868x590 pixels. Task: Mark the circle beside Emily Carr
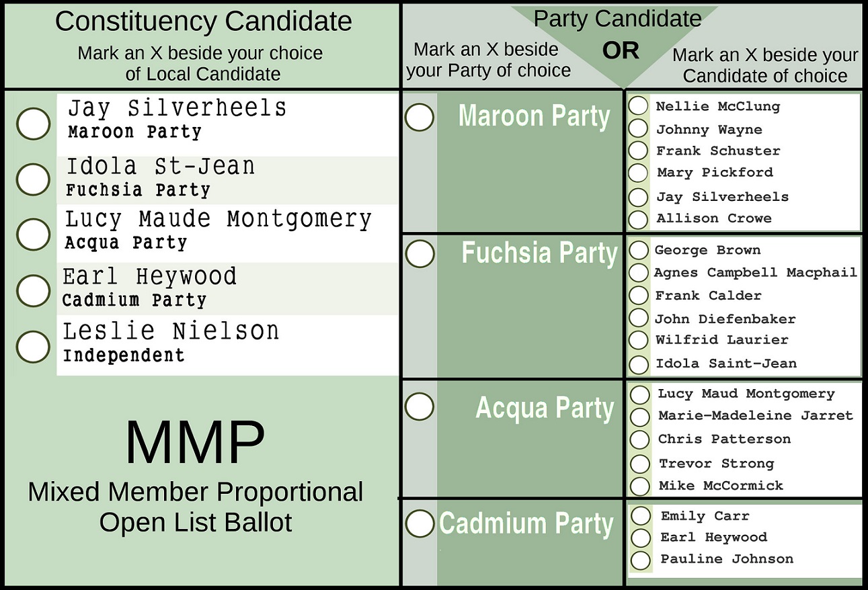click(x=641, y=516)
